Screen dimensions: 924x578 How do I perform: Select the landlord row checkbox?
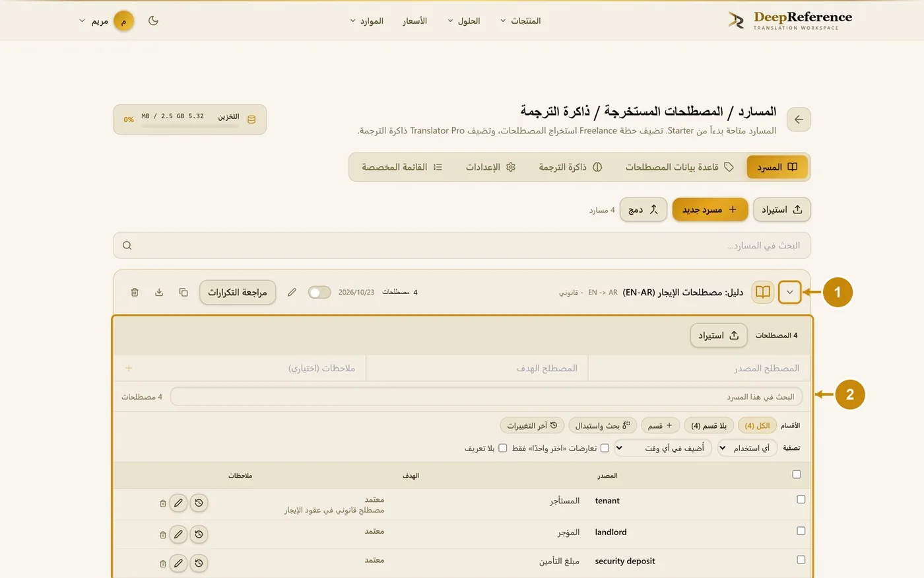pos(801,530)
